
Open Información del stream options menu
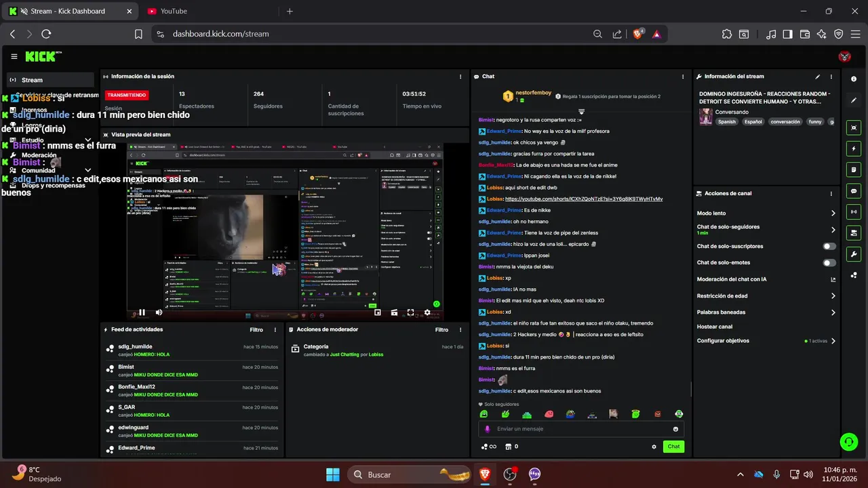(x=832, y=77)
